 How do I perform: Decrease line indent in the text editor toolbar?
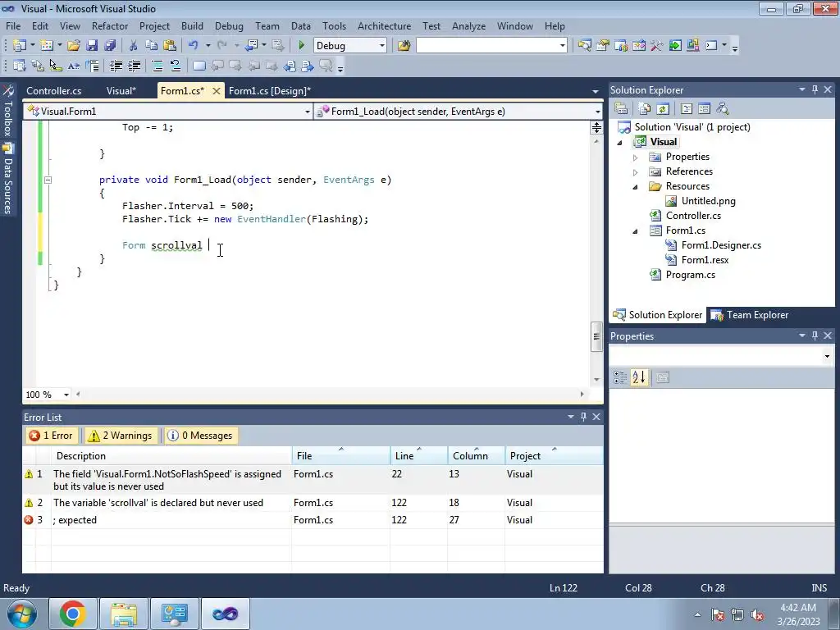(x=116, y=66)
